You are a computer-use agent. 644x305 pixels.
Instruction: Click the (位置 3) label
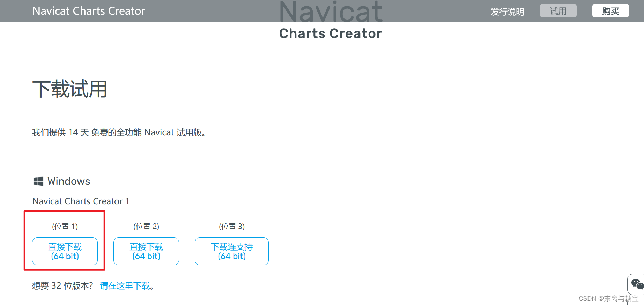[232, 227]
